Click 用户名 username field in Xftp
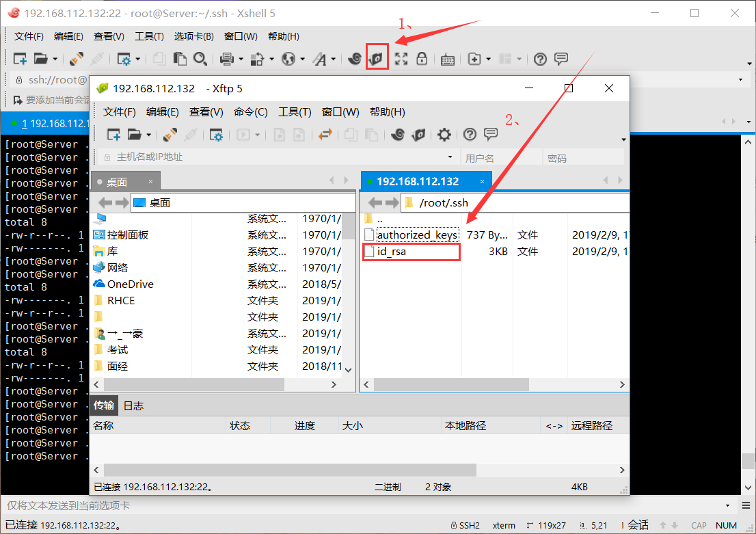 [502, 158]
